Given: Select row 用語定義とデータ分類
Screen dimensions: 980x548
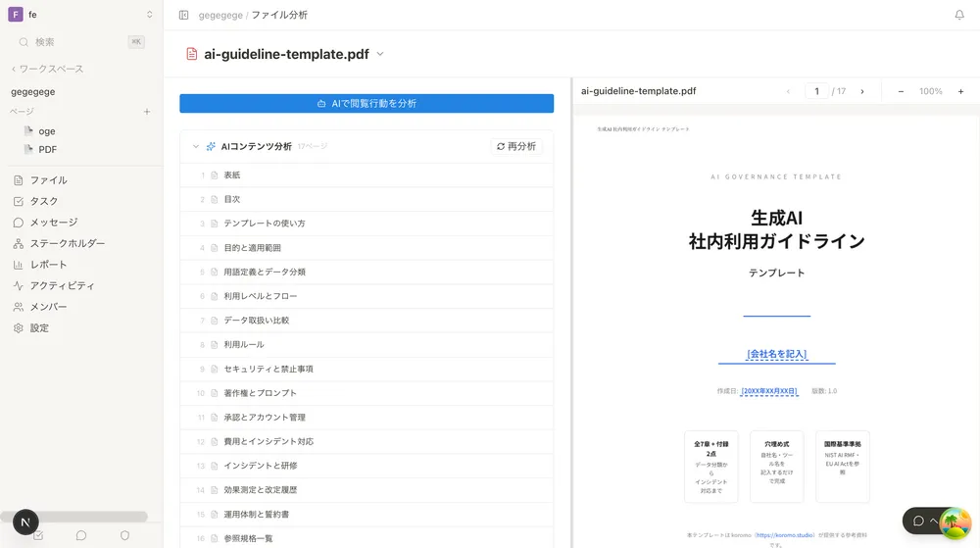Looking at the screenshot, I should click(367, 272).
